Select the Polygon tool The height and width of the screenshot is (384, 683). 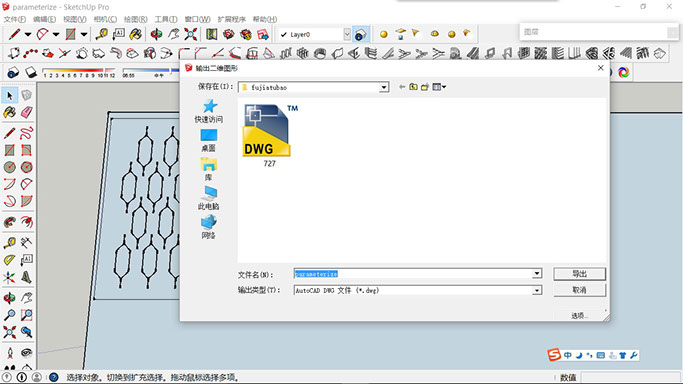(27, 167)
